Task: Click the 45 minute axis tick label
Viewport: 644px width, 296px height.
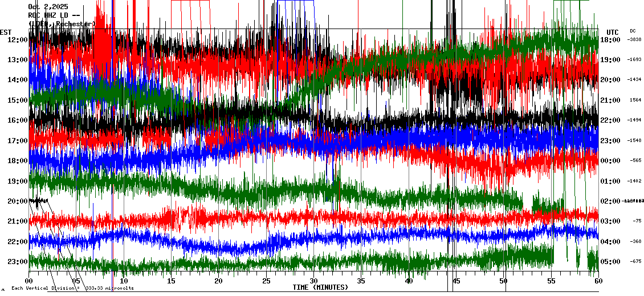Action: click(x=456, y=281)
